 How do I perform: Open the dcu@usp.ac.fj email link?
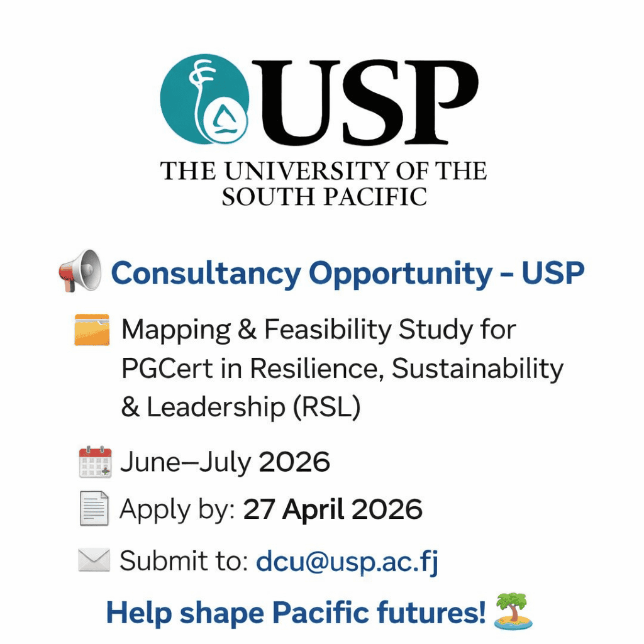coord(347,561)
